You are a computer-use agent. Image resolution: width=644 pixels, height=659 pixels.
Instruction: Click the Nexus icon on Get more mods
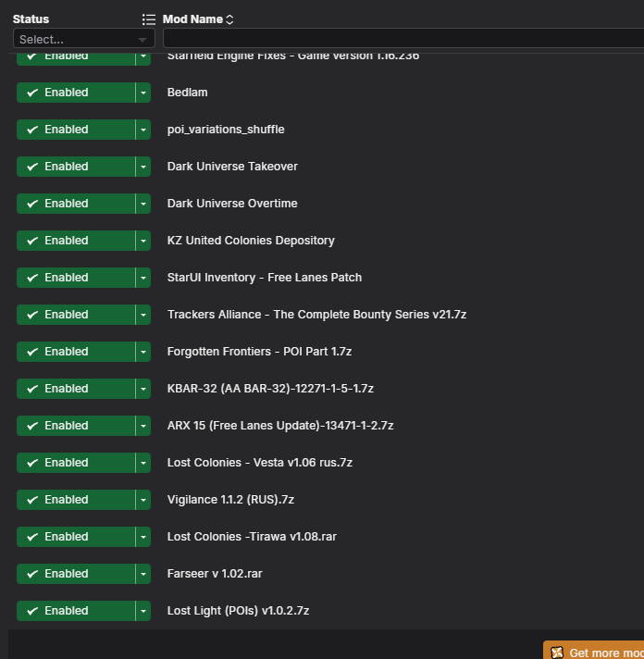tap(557, 653)
